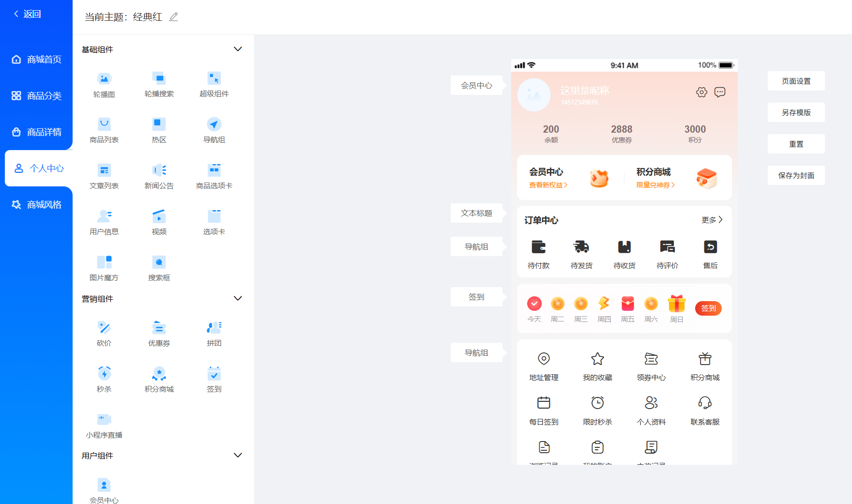This screenshot has width=852, height=504.
Task: Add the 超级组件 component
Action: point(214,85)
